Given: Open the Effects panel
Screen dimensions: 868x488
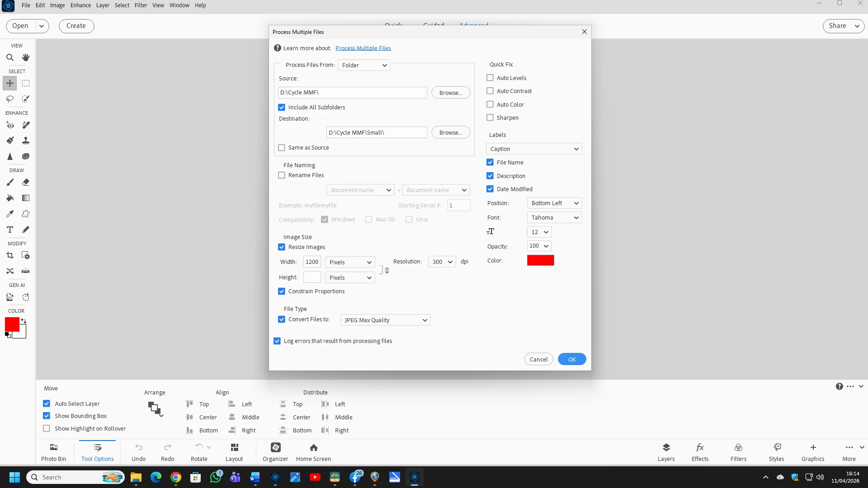Looking at the screenshot, I should click(700, 452).
